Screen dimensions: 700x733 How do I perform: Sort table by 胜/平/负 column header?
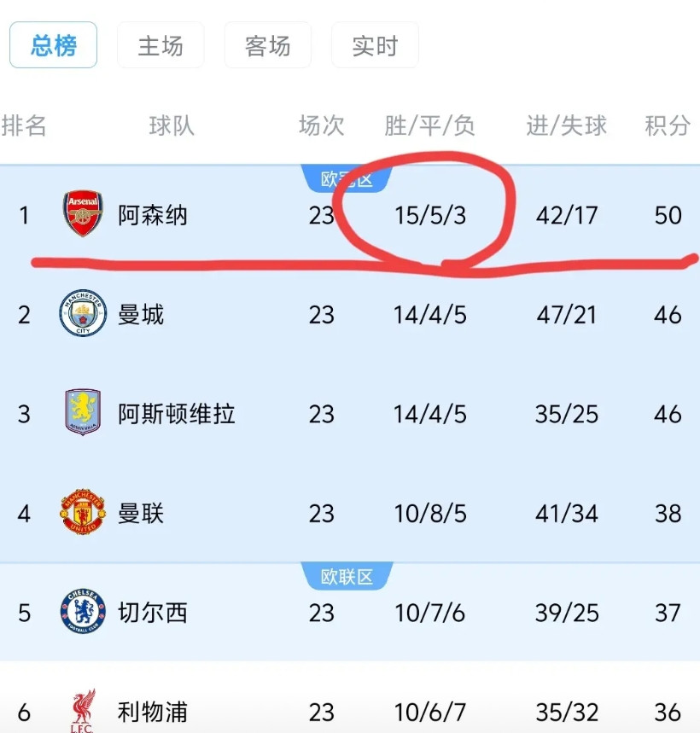pos(431,124)
